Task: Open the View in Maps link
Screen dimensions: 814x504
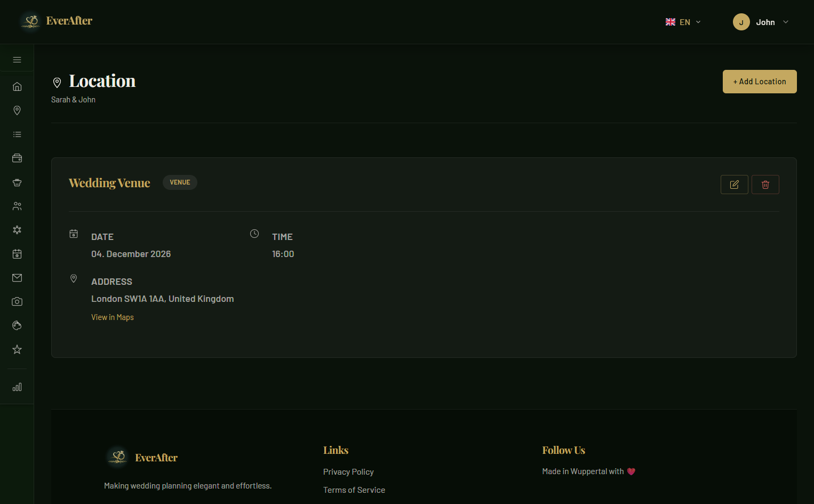Action: pyautogui.click(x=113, y=317)
